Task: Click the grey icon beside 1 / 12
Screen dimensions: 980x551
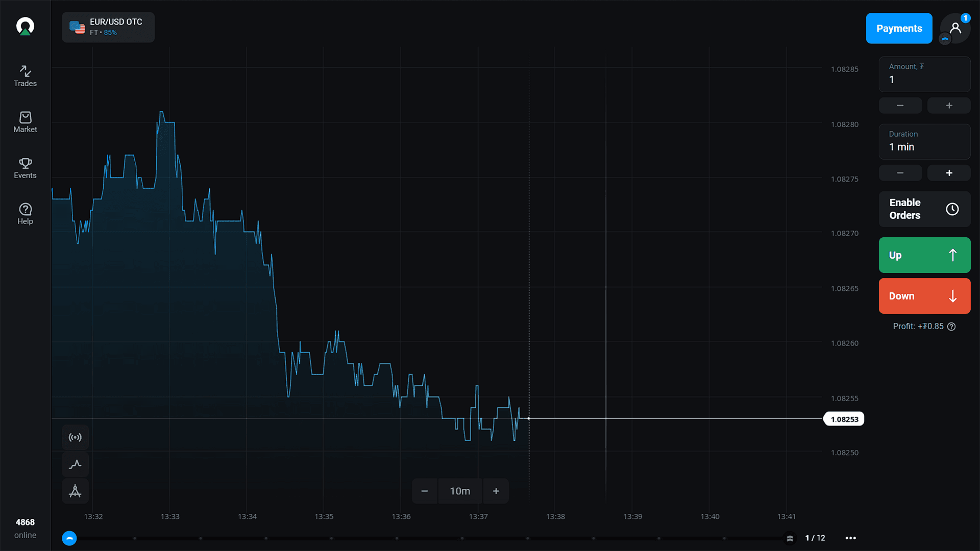Action: pyautogui.click(x=790, y=538)
